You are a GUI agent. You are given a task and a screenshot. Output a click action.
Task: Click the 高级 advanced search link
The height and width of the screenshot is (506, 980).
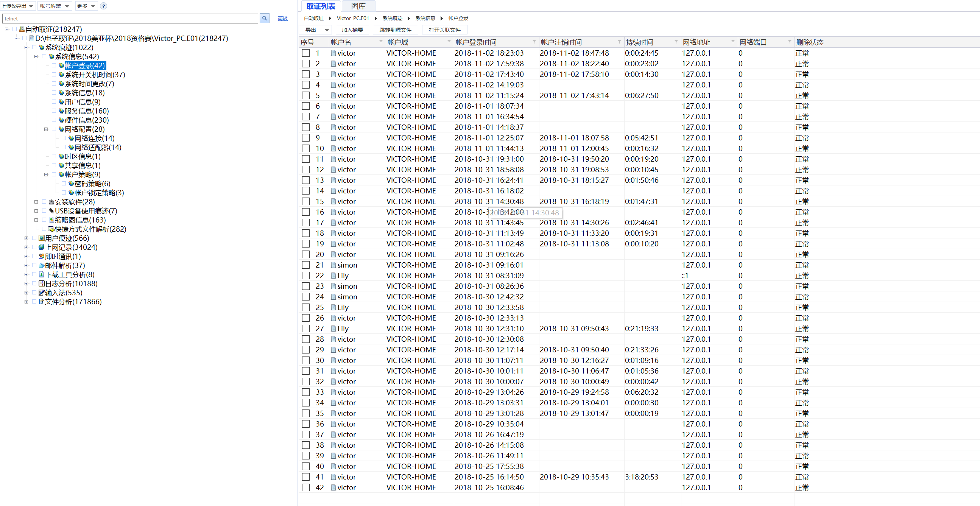tap(282, 18)
